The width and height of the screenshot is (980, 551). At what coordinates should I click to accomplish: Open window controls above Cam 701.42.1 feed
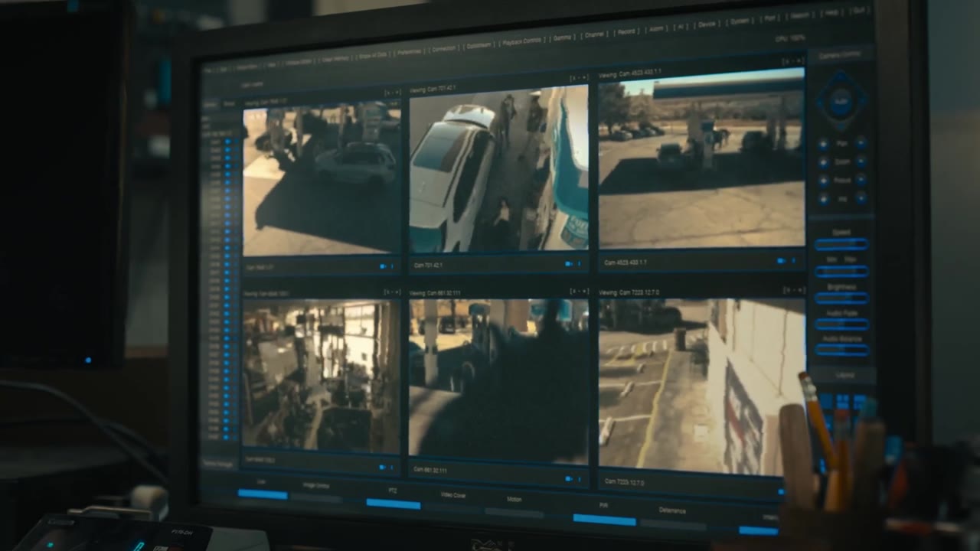tap(578, 78)
